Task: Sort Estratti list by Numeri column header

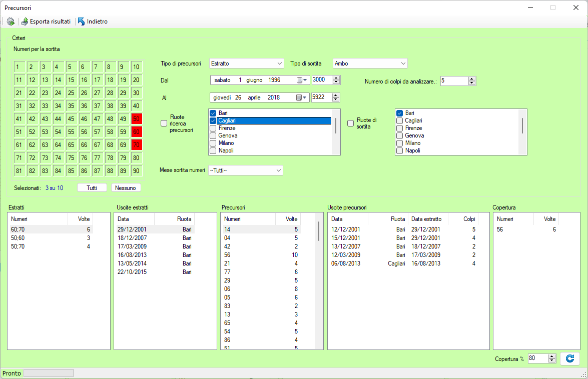Action: pyautogui.click(x=38, y=219)
